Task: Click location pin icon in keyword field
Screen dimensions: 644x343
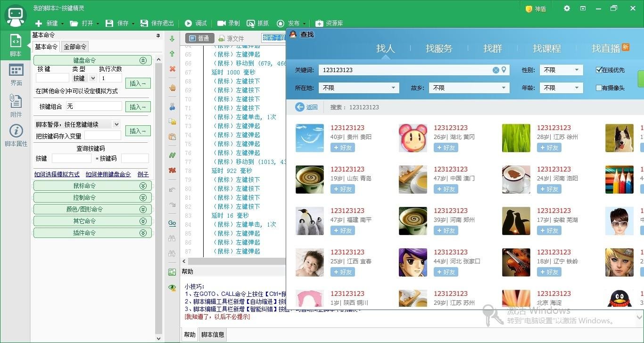Action: point(504,70)
